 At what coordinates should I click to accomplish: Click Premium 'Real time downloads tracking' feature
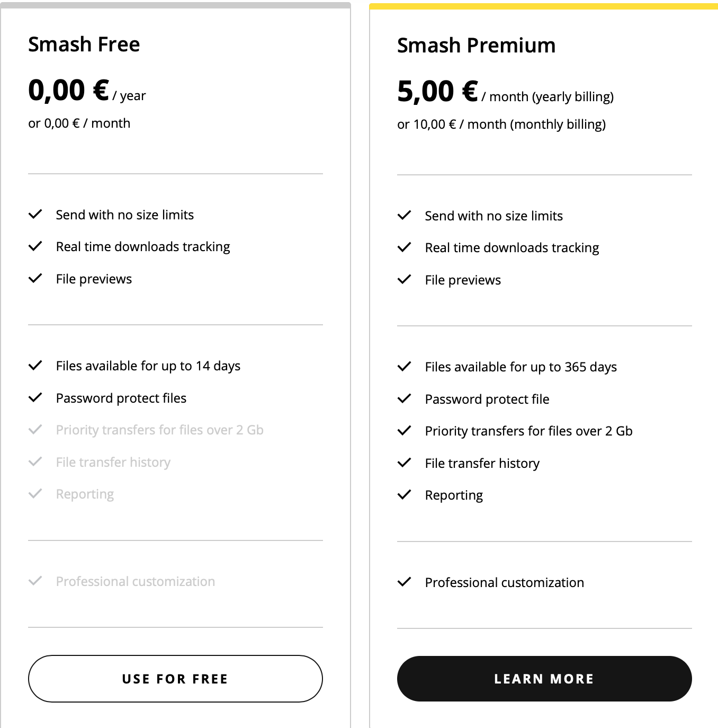(511, 247)
